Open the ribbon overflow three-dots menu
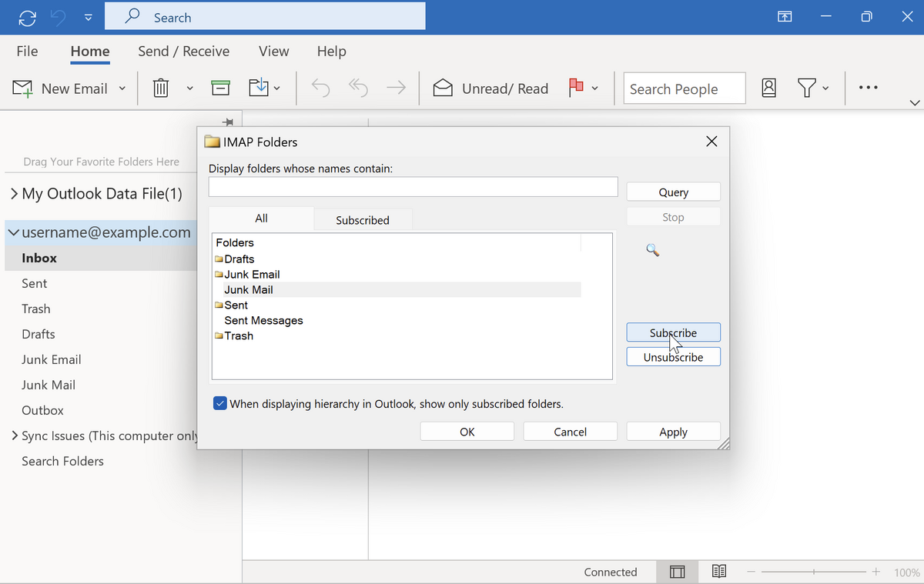This screenshot has height=584, width=924. (868, 88)
